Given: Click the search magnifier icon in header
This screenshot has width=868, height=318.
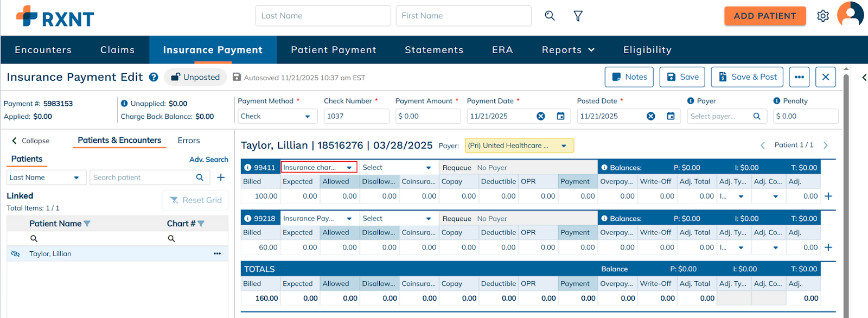Looking at the screenshot, I should tap(550, 16).
